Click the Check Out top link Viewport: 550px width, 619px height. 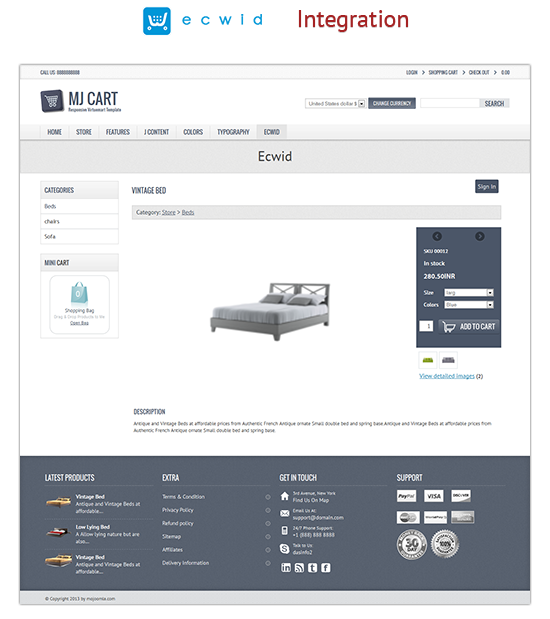(479, 73)
